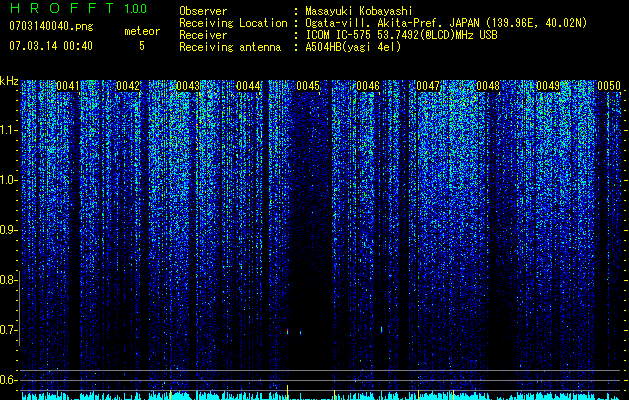The width and height of the screenshot is (629, 400).
Task: Click the gray vertical range bar beside 0.8 kHz
Action: point(20,308)
